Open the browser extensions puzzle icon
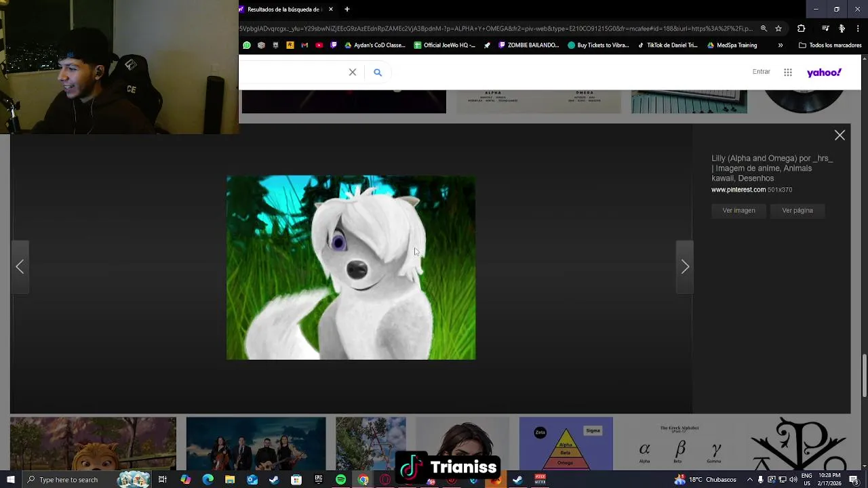The height and width of the screenshot is (488, 868). tap(801, 28)
